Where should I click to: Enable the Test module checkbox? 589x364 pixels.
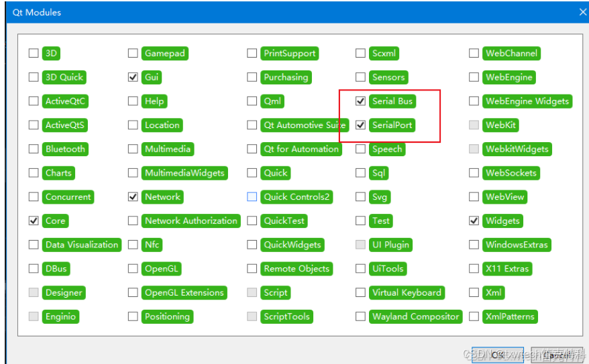click(x=361, y=221)
